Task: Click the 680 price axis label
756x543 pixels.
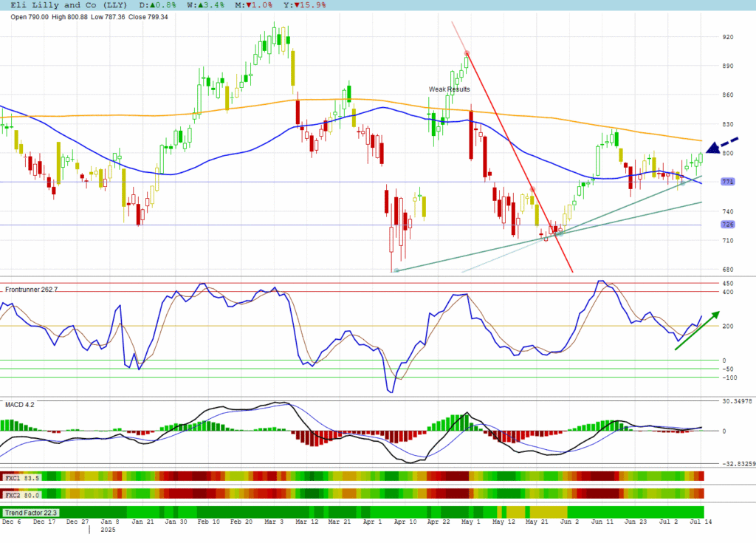Action: point(727,270)
